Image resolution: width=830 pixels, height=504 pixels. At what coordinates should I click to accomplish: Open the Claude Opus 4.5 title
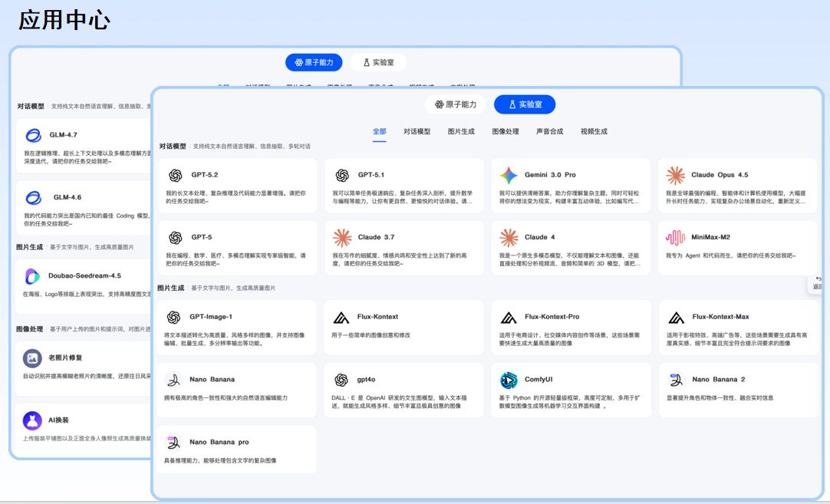tap(720, 175)
